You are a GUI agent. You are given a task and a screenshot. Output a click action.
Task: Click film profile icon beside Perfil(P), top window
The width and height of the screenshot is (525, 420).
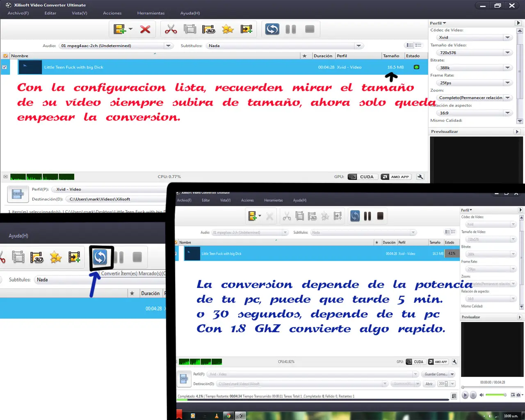click(18, 194)
